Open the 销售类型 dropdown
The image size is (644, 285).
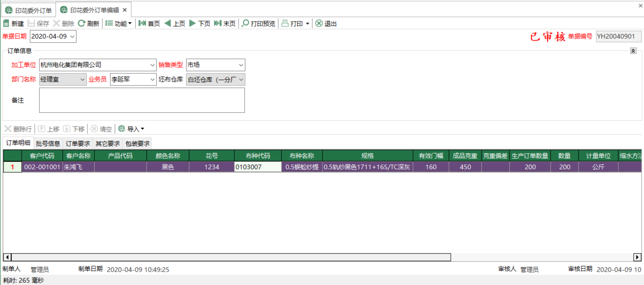point(241,65)
